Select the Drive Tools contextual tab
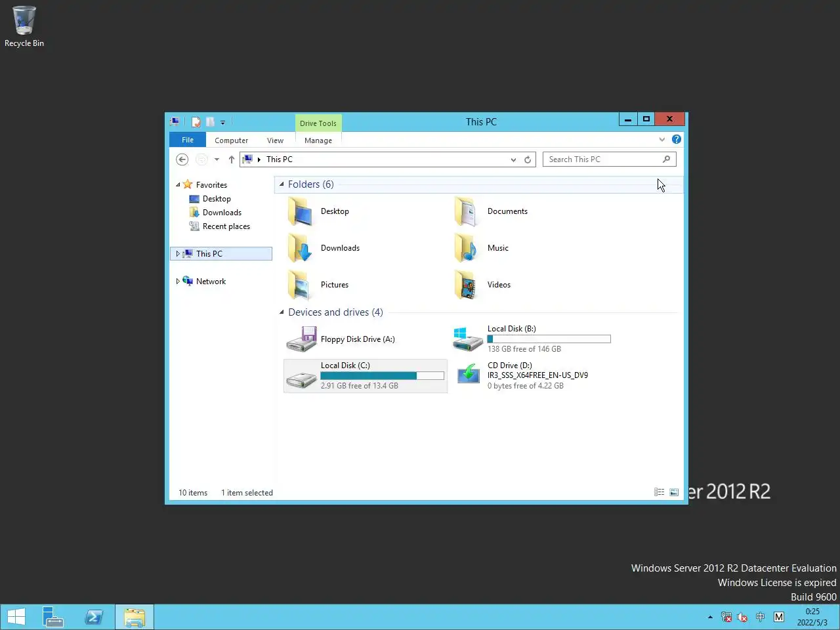 coord(318,123)
